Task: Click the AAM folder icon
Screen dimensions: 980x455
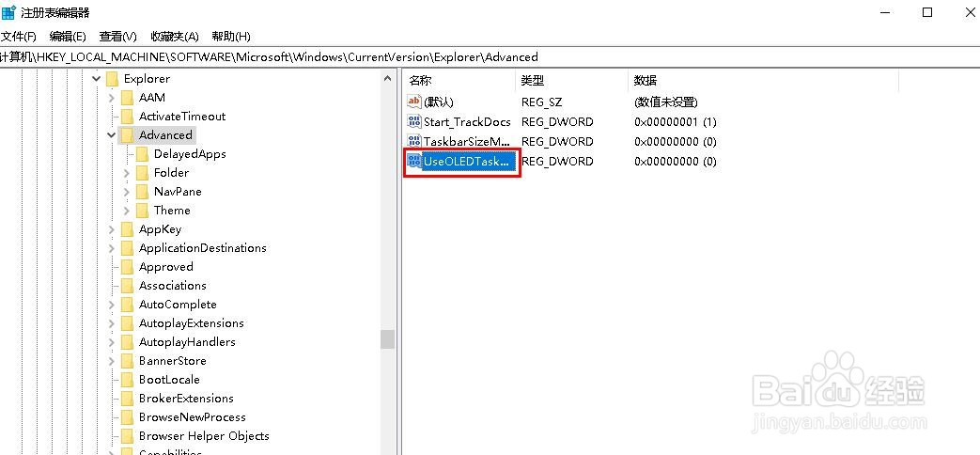Action: point(128,98)
